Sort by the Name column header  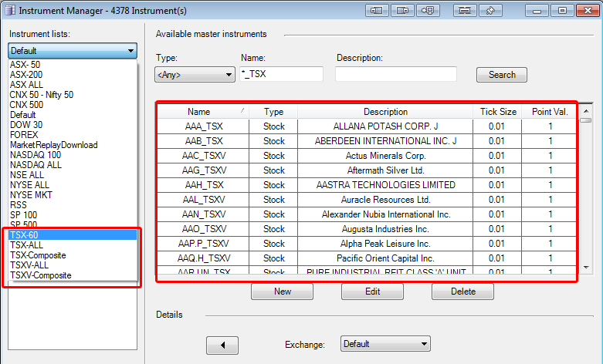click(203, 112)
